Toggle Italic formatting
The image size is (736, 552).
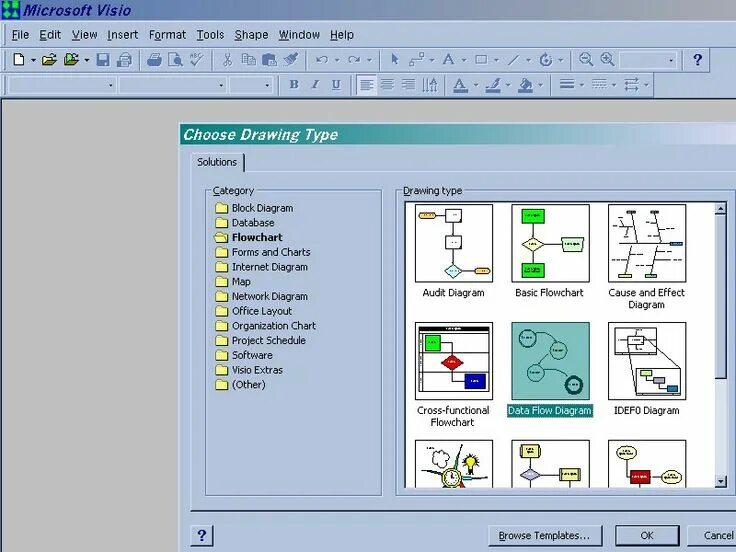coord(315,84)
